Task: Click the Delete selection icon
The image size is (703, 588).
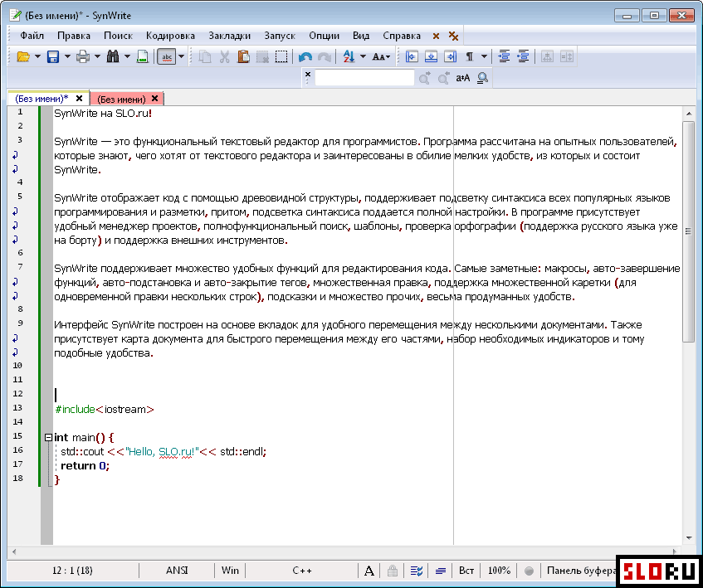Action: click(262, 57)
